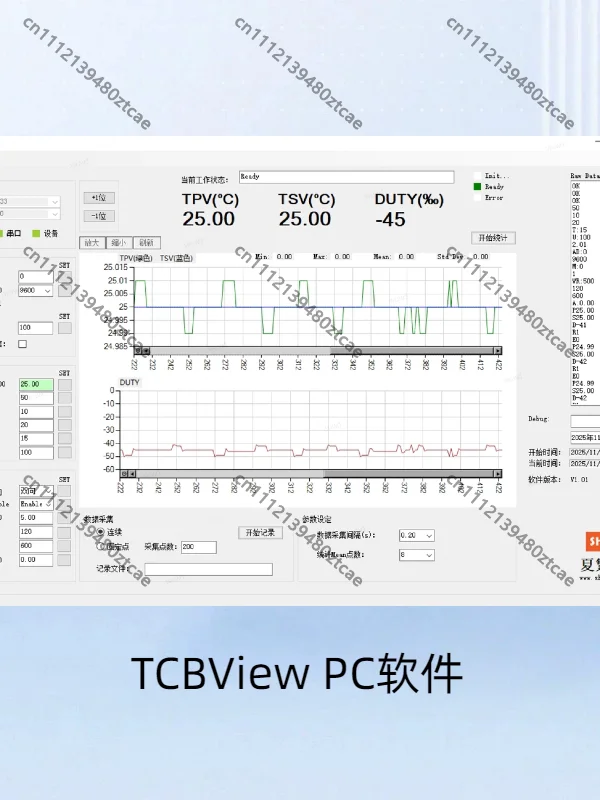Screen dimensions: 600x800
Task: Click the +1位 button
Action: click(99, 197)
